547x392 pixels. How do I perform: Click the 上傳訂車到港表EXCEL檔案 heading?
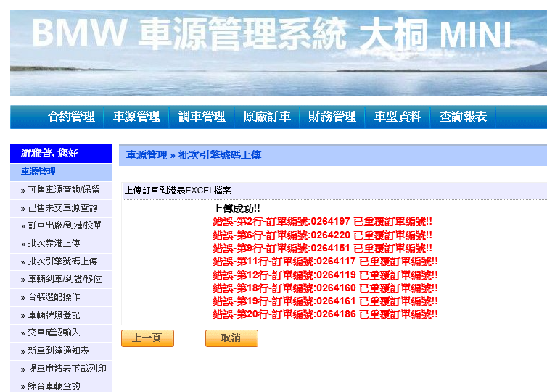pos(178,191)
